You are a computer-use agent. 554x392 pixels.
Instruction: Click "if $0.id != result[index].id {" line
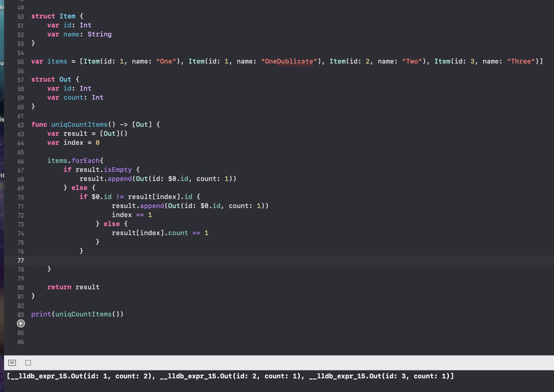140,197
